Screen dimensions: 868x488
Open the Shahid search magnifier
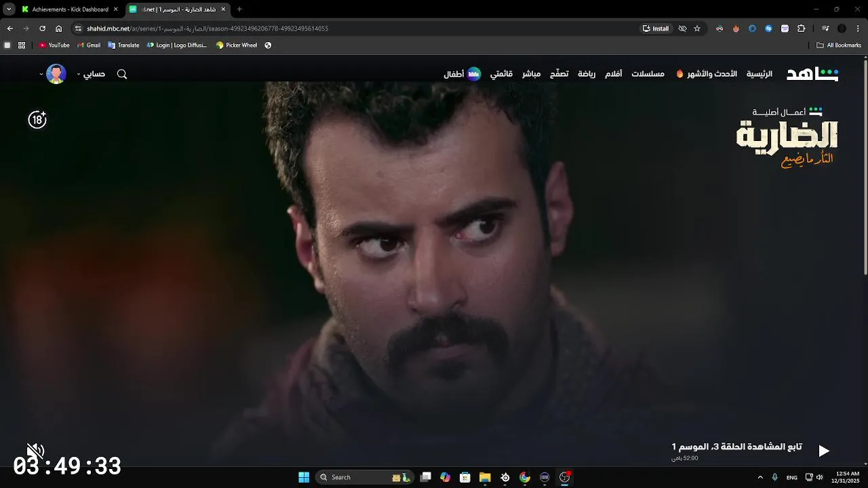tap(122, 74)
